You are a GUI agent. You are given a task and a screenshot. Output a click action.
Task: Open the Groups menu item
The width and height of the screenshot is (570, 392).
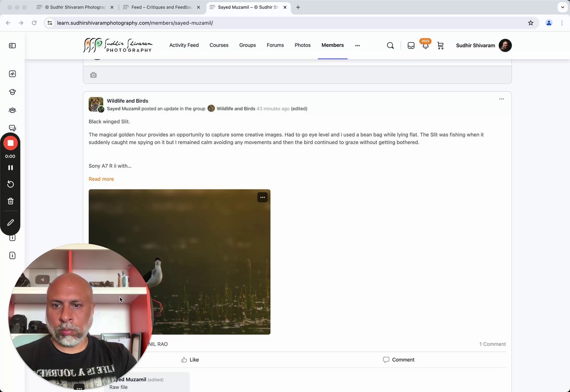[248, 45]
